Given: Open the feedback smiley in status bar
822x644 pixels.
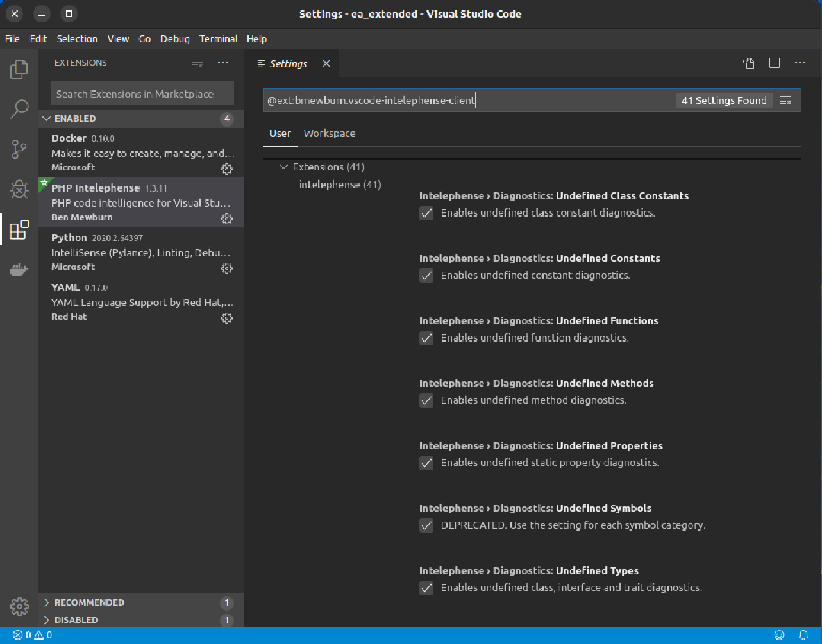Looking at the screenshot, I should (780, 635).
